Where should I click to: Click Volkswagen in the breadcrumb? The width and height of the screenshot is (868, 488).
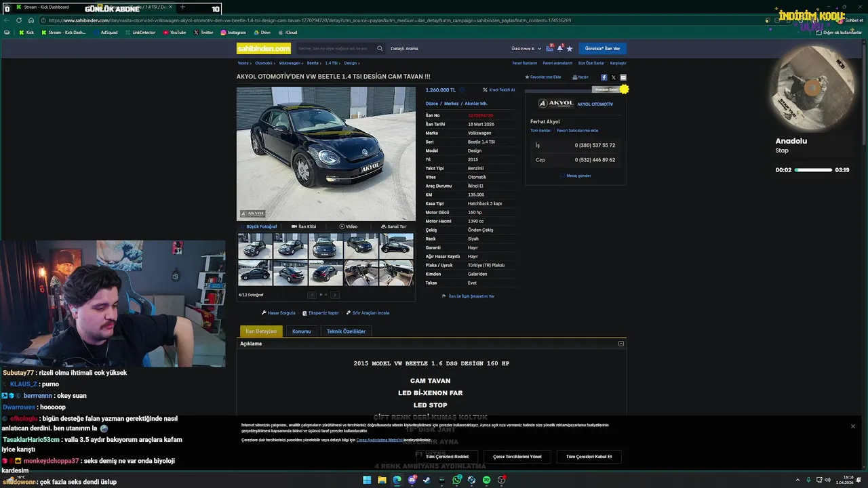(x=290, y=63)
